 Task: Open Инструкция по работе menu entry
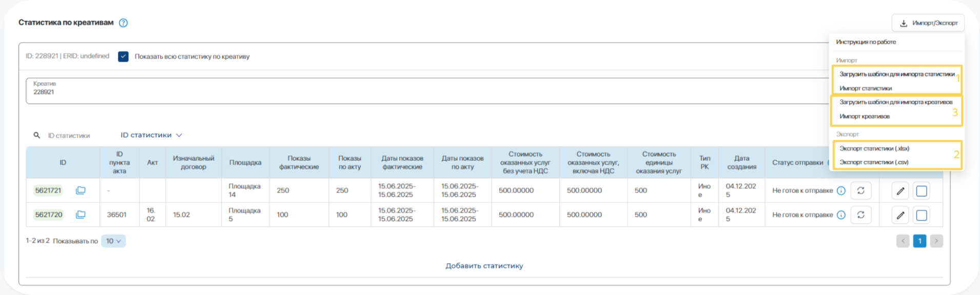click(x=866, y=42)
